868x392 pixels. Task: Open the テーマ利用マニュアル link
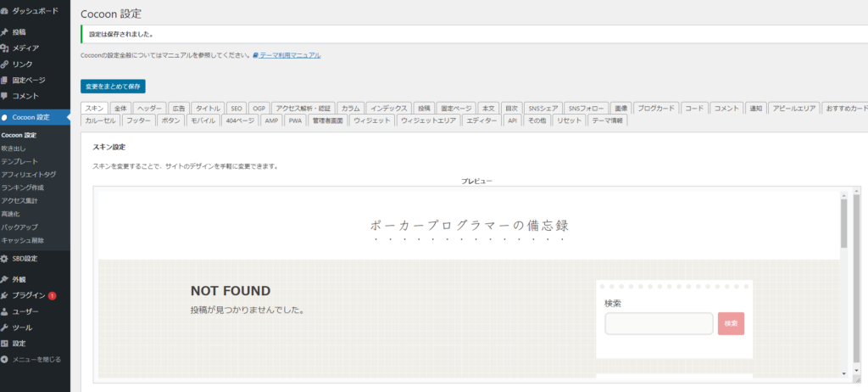[290, 55]
